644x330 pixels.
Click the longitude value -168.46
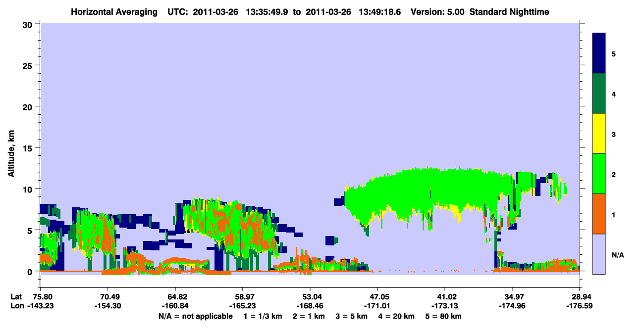click(x=310, y=306)
